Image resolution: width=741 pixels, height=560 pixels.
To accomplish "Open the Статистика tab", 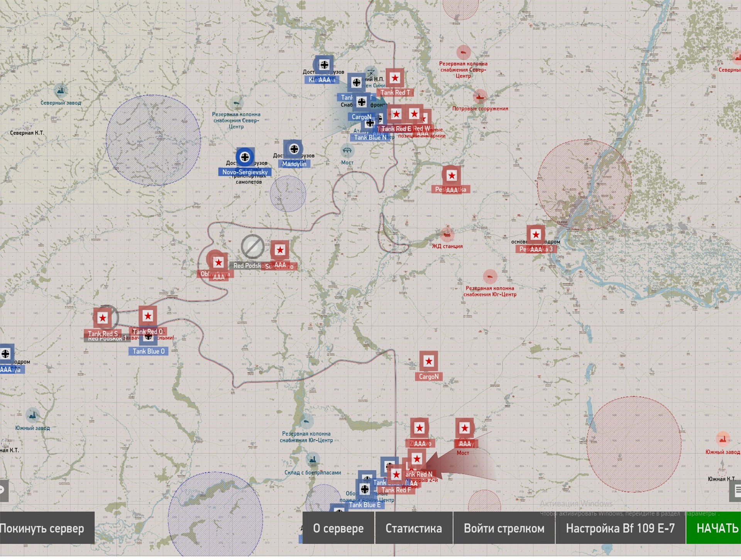I will 413,528.
